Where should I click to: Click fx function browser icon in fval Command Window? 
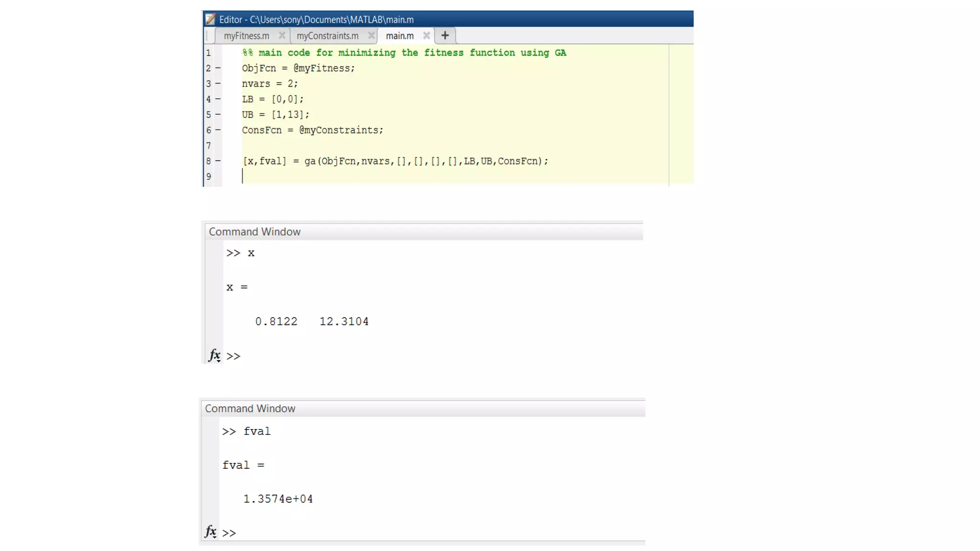tap(210, 531)
